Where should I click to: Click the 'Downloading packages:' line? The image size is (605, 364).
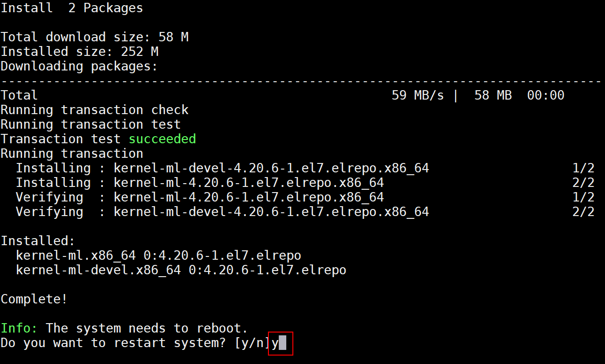click(79, 66)
